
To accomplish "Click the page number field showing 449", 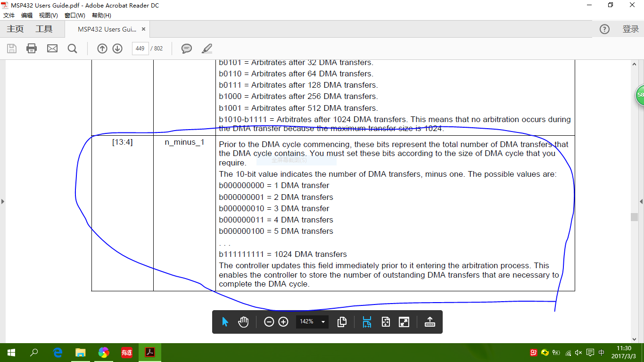I will point(140,49).
